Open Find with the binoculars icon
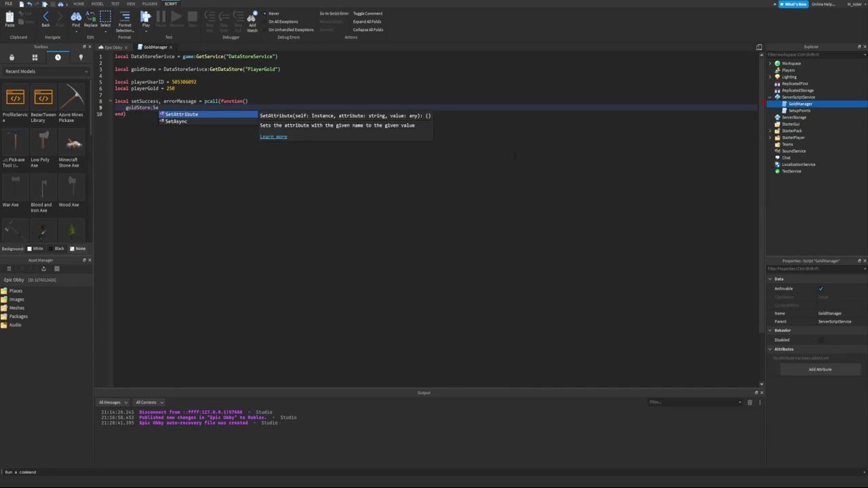 (76, 16)
